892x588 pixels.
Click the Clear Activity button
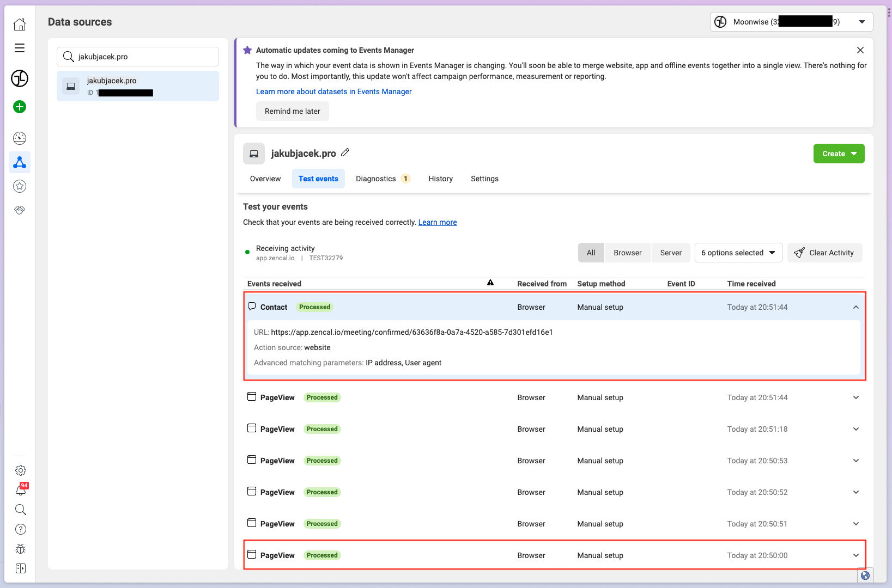[824, 252]
